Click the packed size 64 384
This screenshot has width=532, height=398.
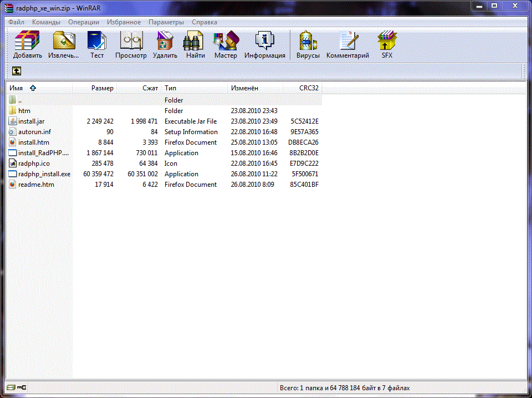pos(149,163)
